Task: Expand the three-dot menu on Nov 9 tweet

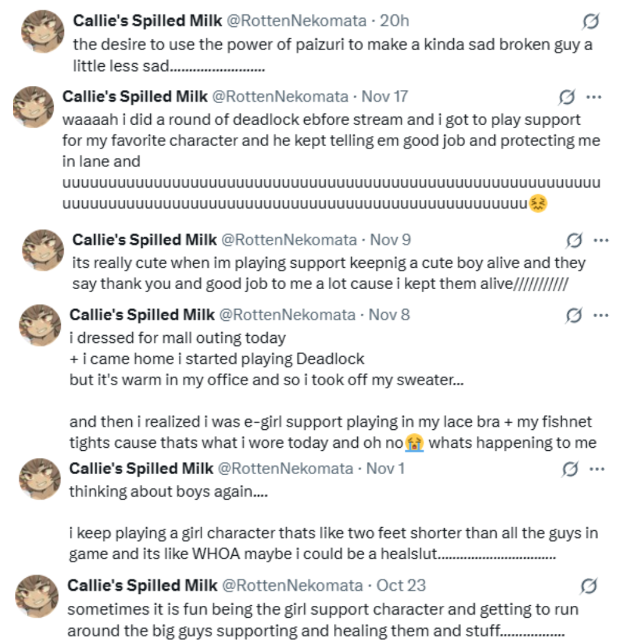Action: (601, 241)
